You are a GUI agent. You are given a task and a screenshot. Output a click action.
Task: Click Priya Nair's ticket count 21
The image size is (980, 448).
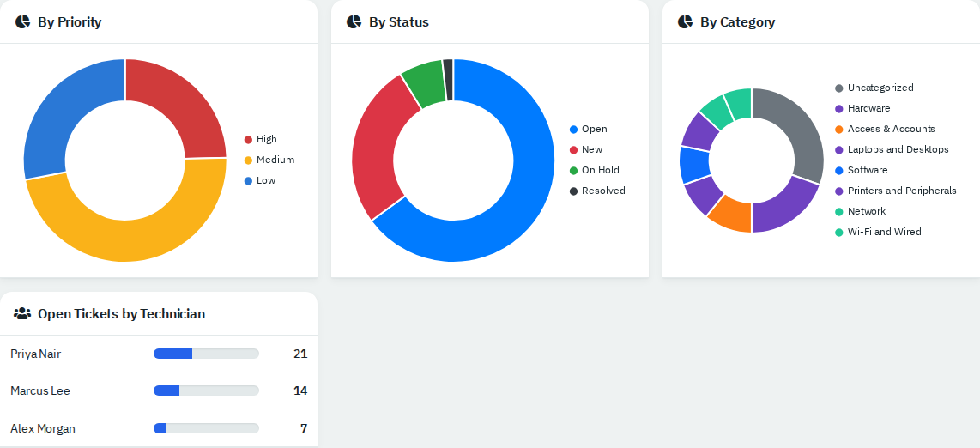click(300, 354)
